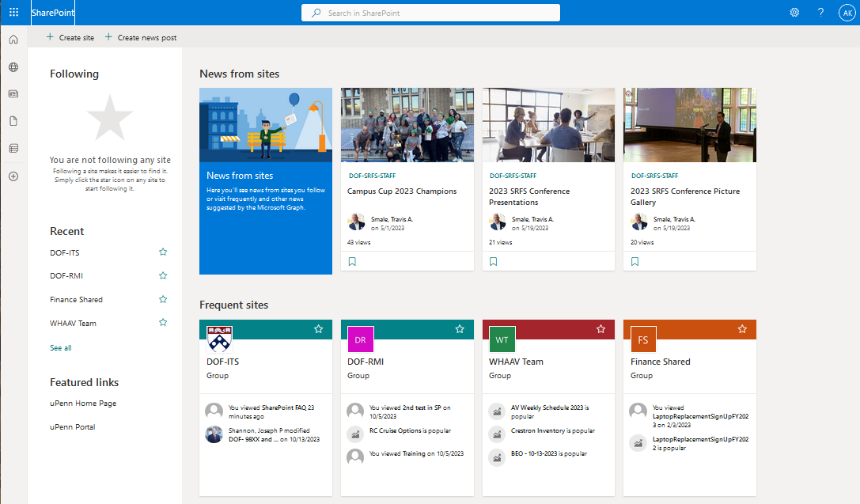Viewport: 860px width, 504px height.
Task: Open the Help question mark icon
Action: tap(820, 12)
